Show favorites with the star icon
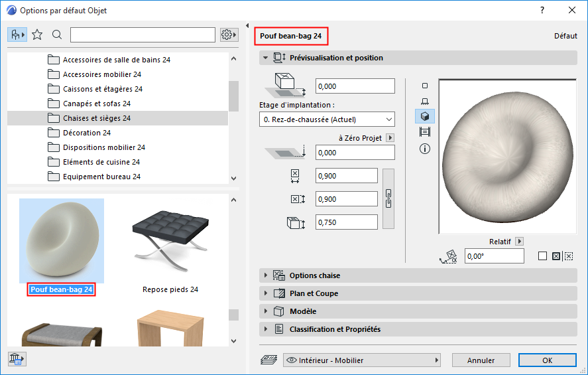This screenshot has width=588, height=375. pos(37,35)
